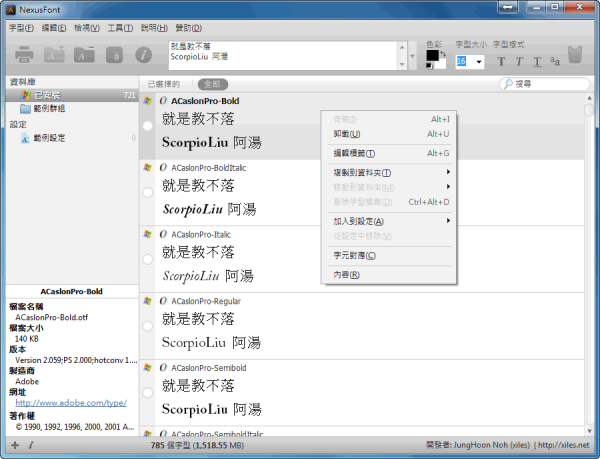Open the character map toolbar icon
Viewport: 600px width, 459px height.
(x=114, y=55)
